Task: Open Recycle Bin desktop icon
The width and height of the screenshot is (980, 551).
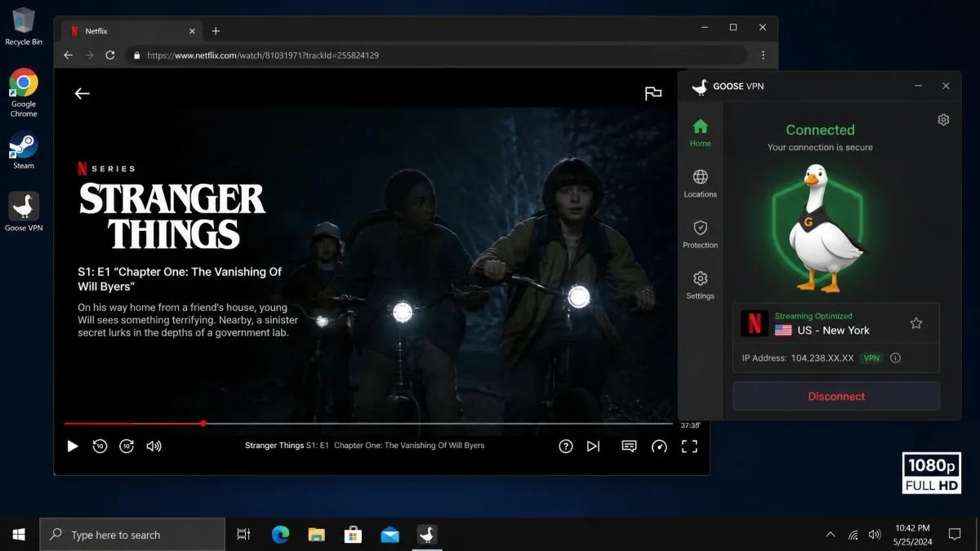Action: 24,26
